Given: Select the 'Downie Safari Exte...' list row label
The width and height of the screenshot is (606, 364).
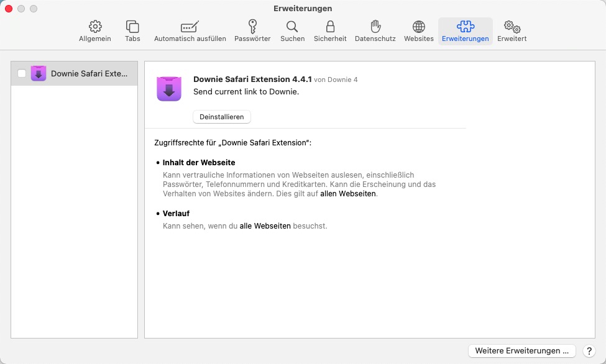Looking at the screenshot, I should [90, 73].
